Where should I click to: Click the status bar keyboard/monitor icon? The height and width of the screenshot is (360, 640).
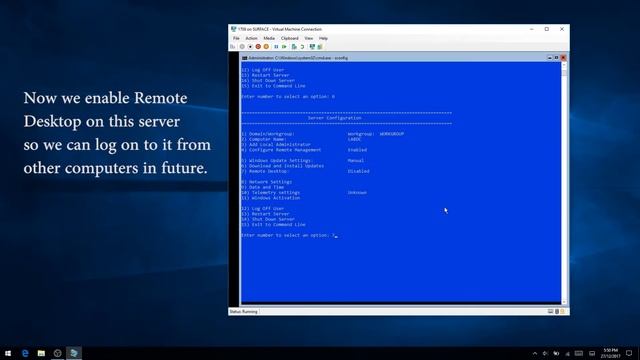[550, 312]
